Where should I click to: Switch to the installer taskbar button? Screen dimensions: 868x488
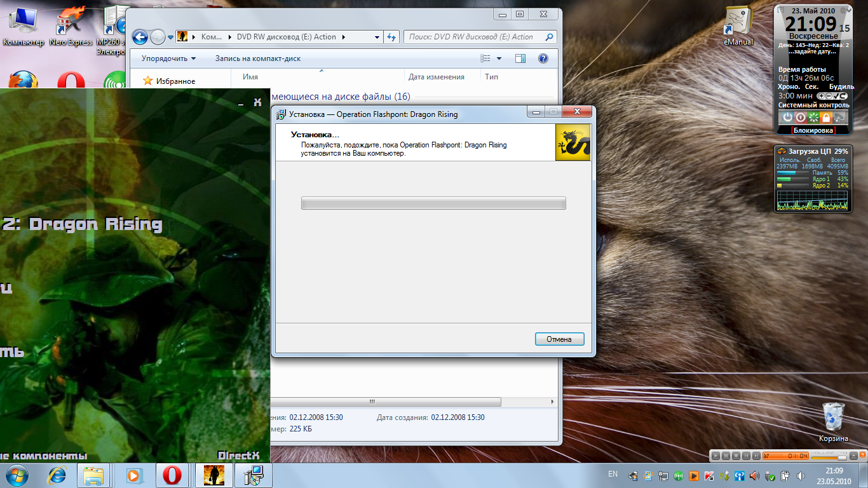click(254, 475)
